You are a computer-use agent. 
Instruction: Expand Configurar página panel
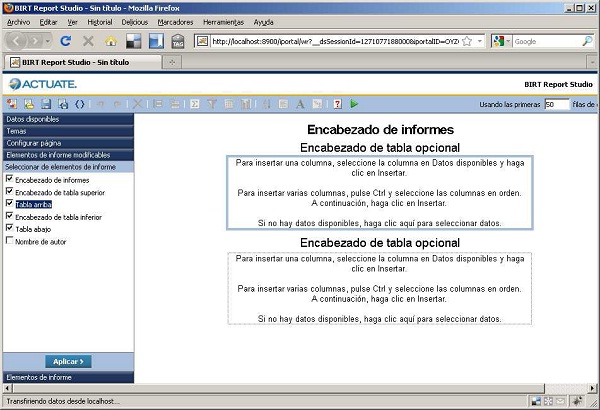(x=68, y=143)
